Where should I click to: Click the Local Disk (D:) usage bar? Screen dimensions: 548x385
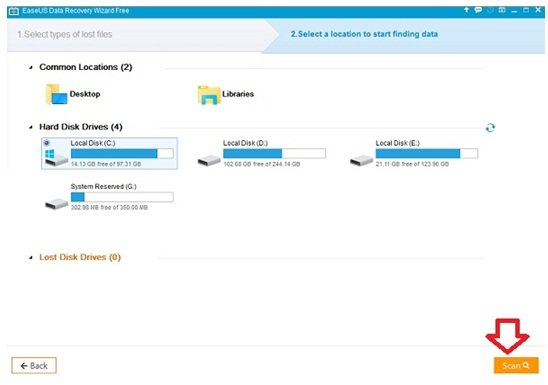pyautogui.click(x=274, y=153)
